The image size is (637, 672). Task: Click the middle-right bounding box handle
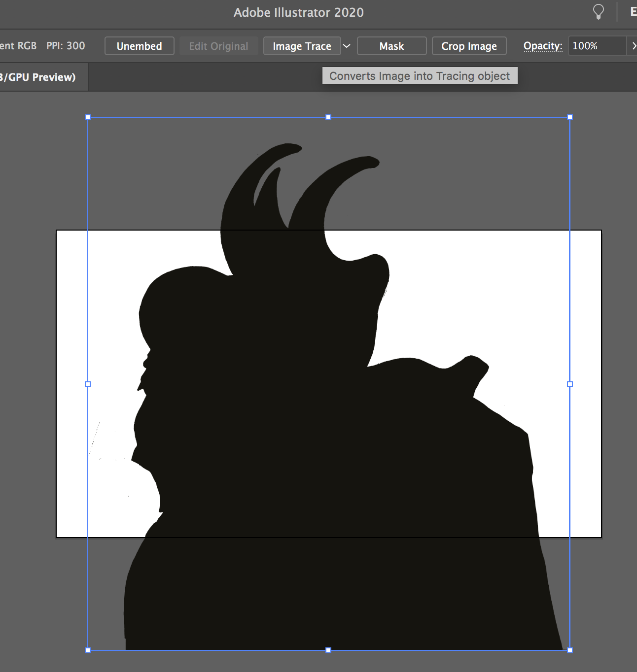click(x=570, y=384)
